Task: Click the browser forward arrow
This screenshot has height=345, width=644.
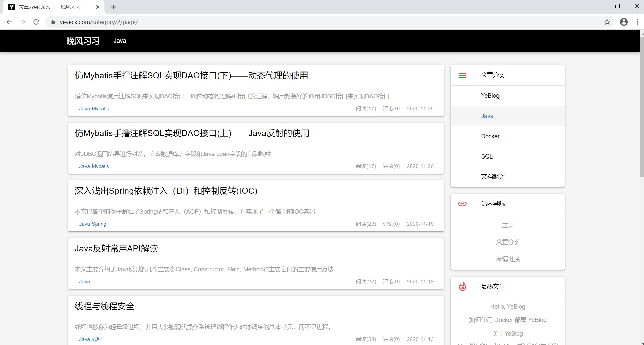Action: (23, 22)
